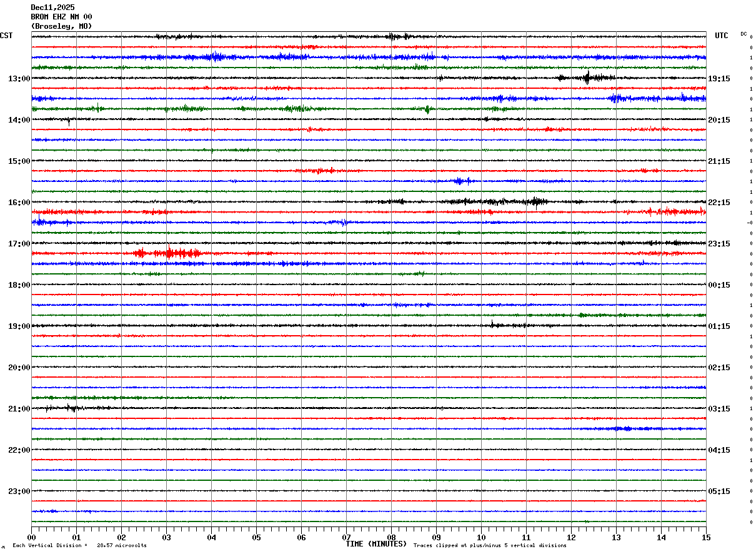Click the 21:15 UTC time label
The height and width of the screenshot is (554, 756).
719,161
